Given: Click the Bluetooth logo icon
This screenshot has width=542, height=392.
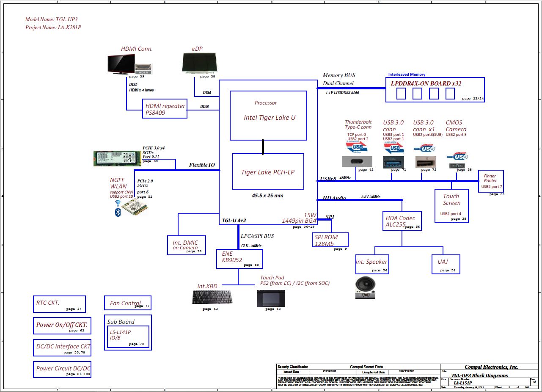Looking at the screenshot, I should pos(118,212).
